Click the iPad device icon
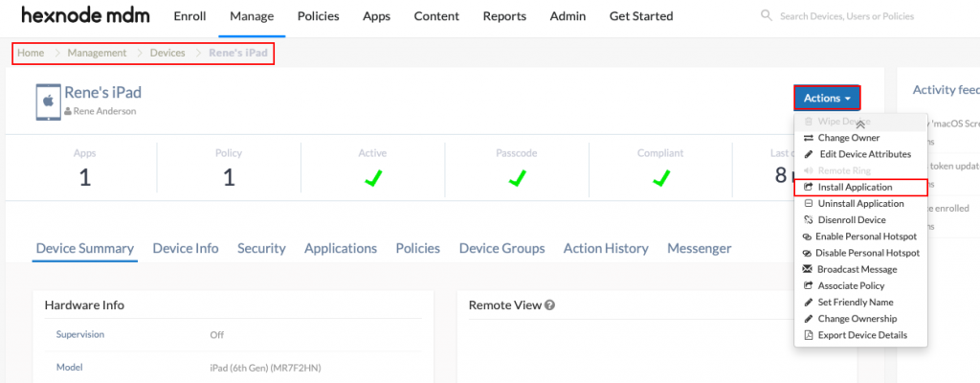Image resolution: width=980 pixels, height=383 pixels. 48,102
